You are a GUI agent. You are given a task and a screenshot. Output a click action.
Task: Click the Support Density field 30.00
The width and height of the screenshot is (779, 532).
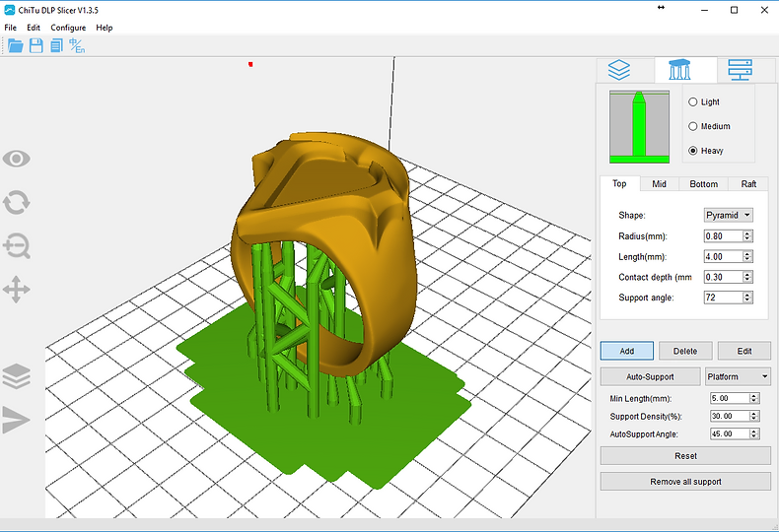(x=730, y=416)
